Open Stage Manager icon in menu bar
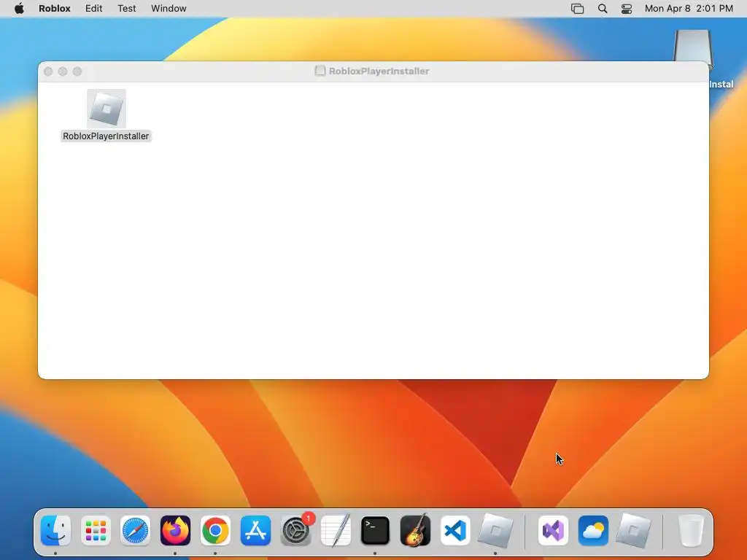 pyautogui.click(x=577, y=9)
